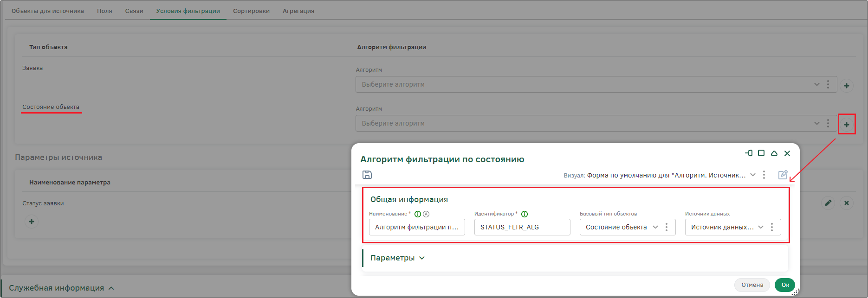Click the Общая информация heading
This screenshot has width=868, height=298.
pos(409,199)
